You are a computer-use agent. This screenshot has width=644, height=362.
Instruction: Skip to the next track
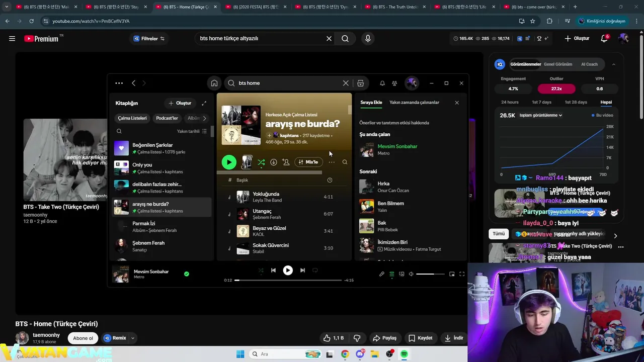[x=302, y=270]
